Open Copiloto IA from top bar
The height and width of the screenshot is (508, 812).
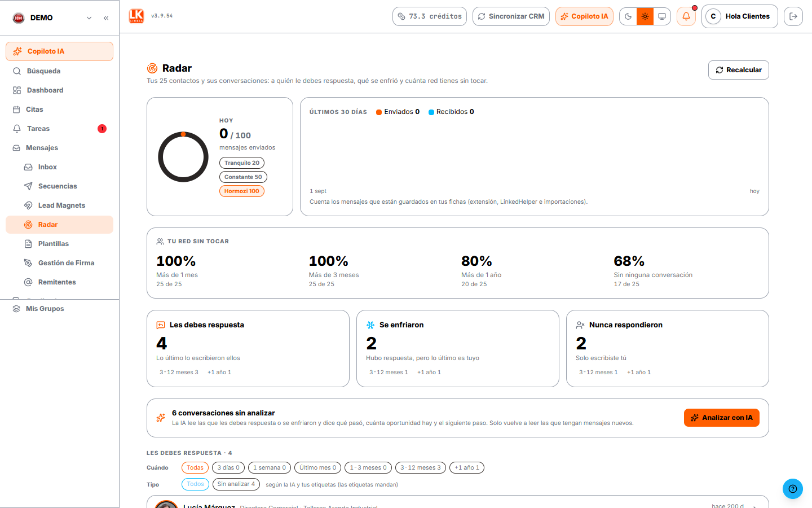[x=584, y=16]
